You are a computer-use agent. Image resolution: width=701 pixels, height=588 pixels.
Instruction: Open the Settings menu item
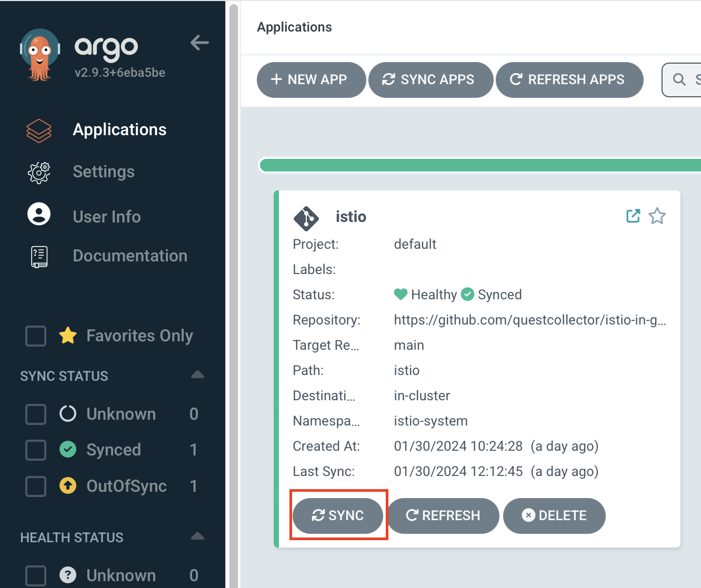coord(104,172)
